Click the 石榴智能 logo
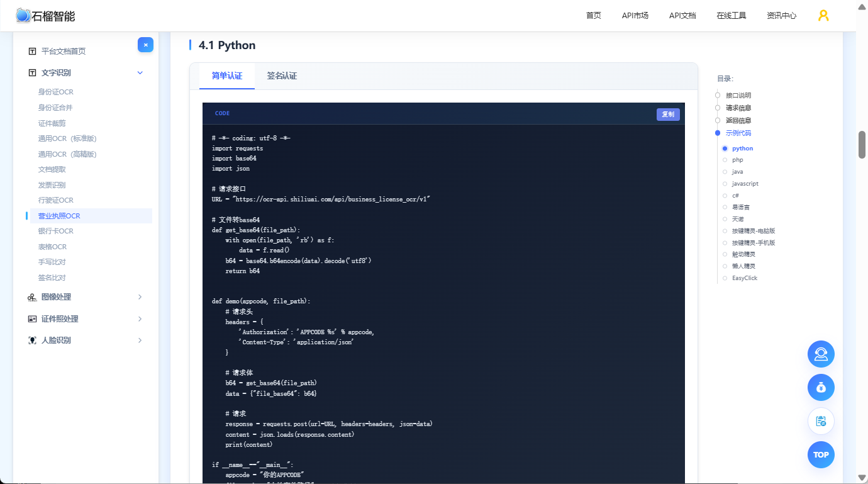868x484 pixels. coord(45,16)
